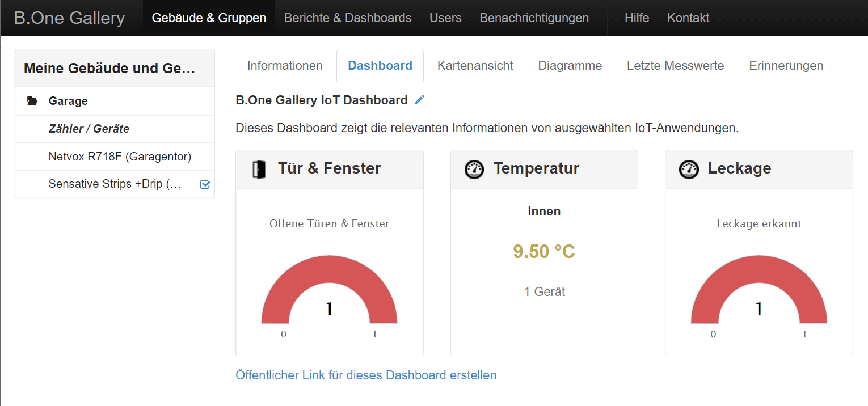
Task: Click the red Leckage erkannt gauge
Action: (759, 289)
